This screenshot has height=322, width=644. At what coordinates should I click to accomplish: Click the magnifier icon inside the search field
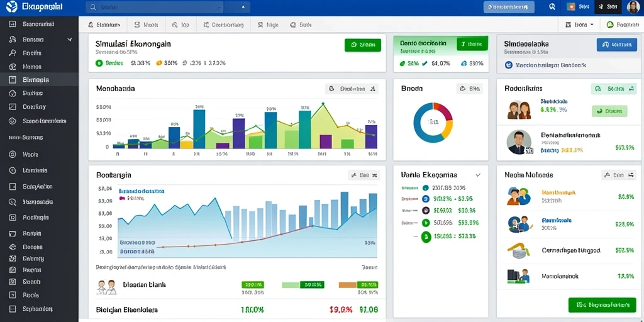[x=93, y=8]
